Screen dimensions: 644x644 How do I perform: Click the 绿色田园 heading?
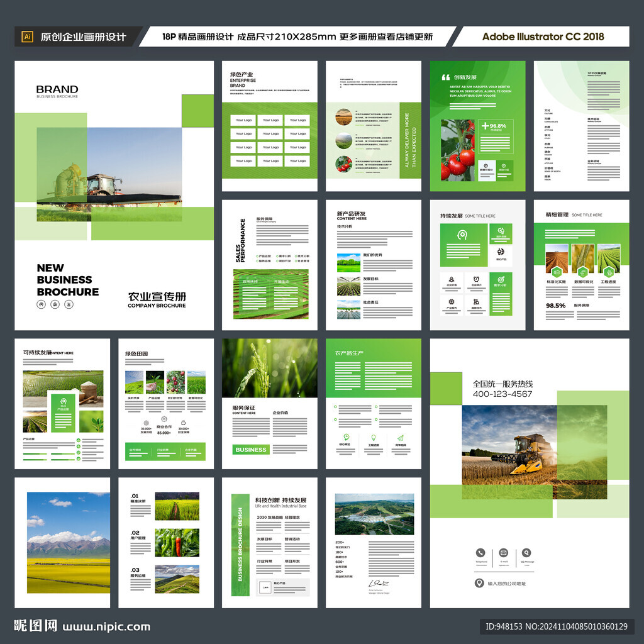pos(136,353)
